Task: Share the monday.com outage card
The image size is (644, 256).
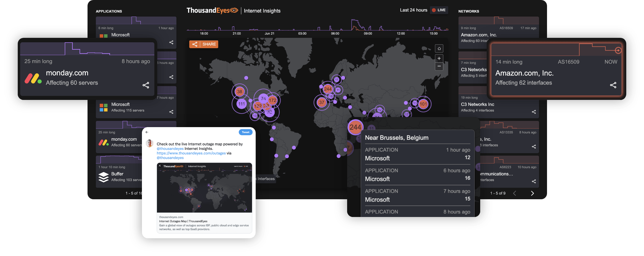Action: [x=146, y=85]
